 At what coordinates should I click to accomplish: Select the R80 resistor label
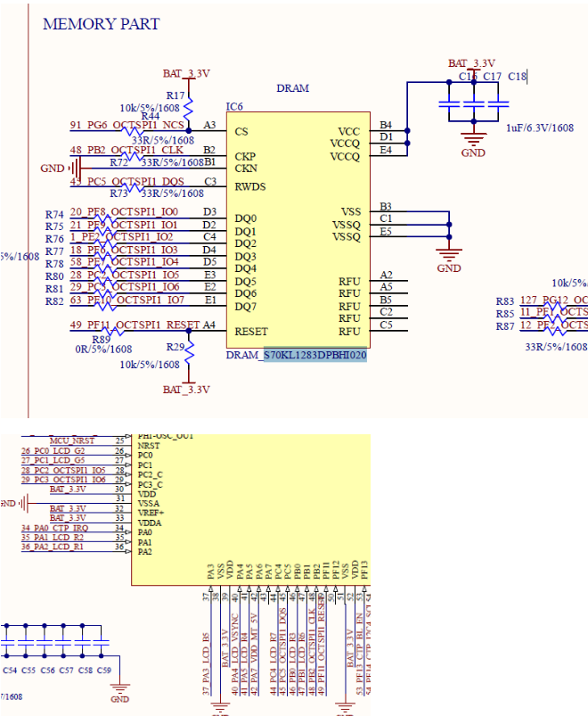point(54,276)
